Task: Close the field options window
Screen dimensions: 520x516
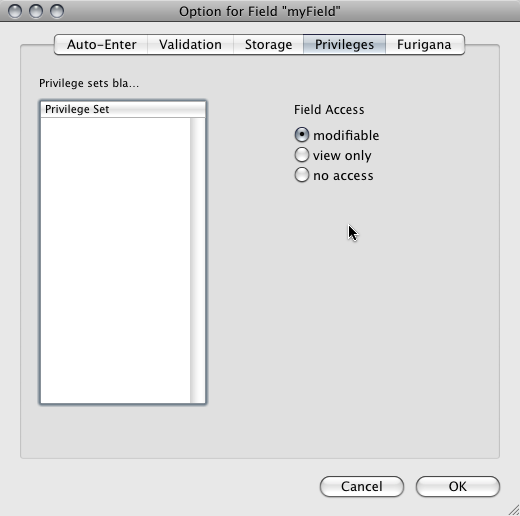Action: coord(15,11)
